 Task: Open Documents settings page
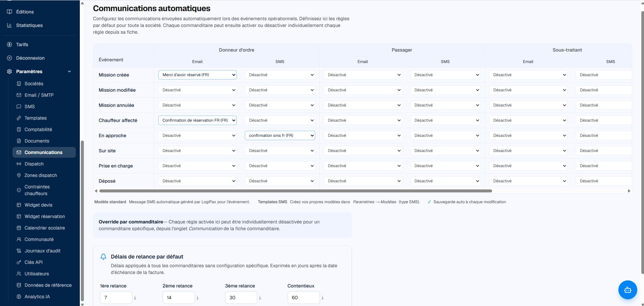(x=44, y=141)
